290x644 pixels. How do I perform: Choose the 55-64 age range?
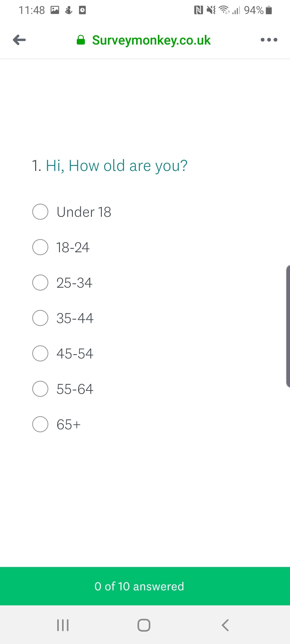40,389
